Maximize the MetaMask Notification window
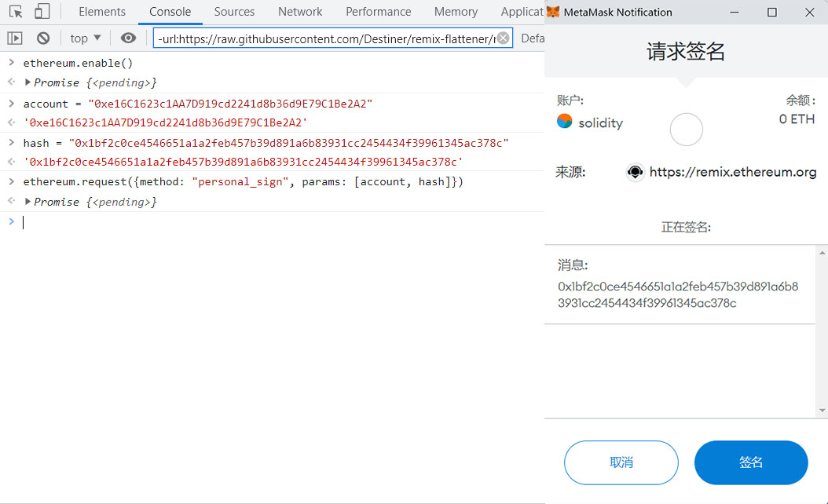Screen dimensions: 828x504 (772, 12)
